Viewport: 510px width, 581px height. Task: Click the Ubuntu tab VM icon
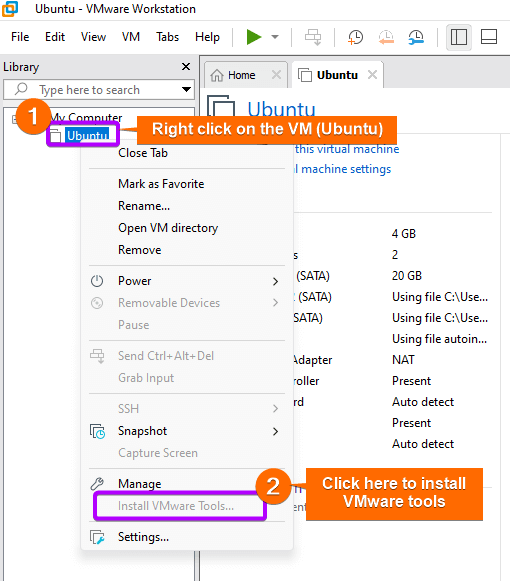pyautogui.click(x=305, y=75)
